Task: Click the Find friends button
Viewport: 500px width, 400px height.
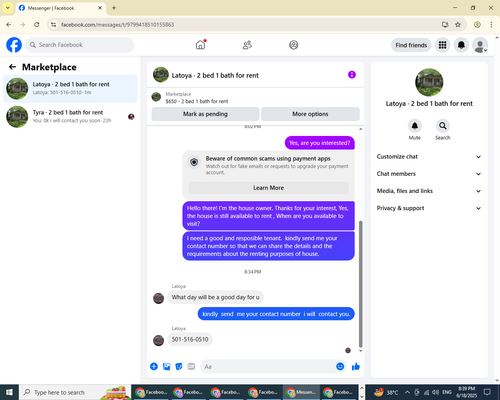Action: click(411, 45)
